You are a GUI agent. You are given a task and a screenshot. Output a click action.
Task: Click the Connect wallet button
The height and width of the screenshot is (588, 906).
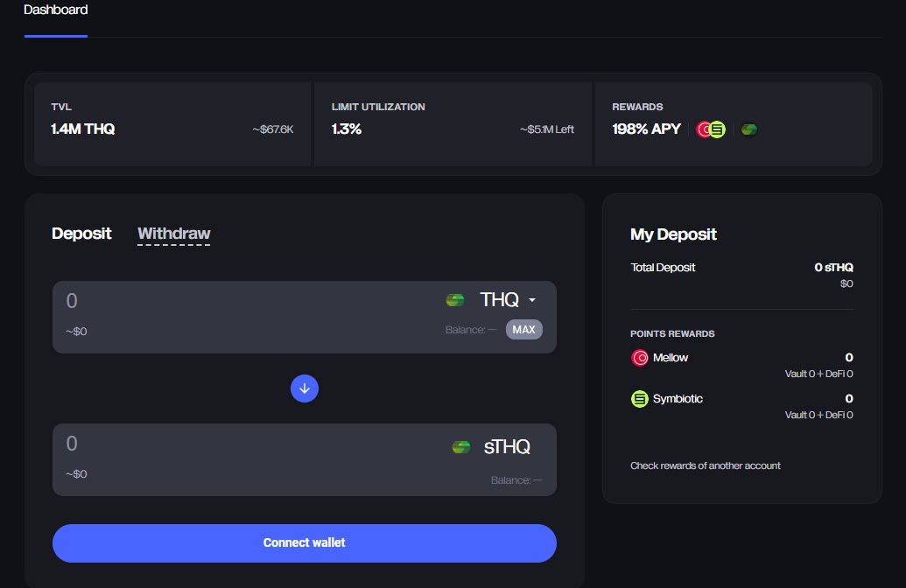305,543
